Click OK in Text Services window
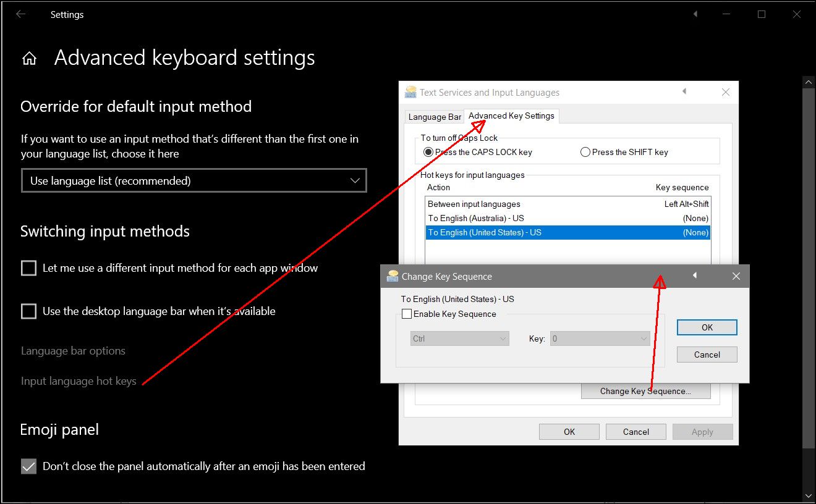The height and width of the screenshot is (504, 816). click(569, 432)
